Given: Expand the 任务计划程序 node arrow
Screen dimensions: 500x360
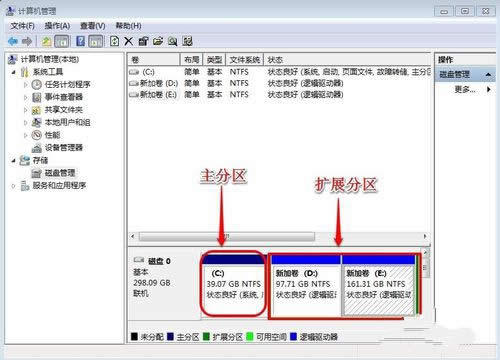Looking at the screenshot, I should click(25, 85).
